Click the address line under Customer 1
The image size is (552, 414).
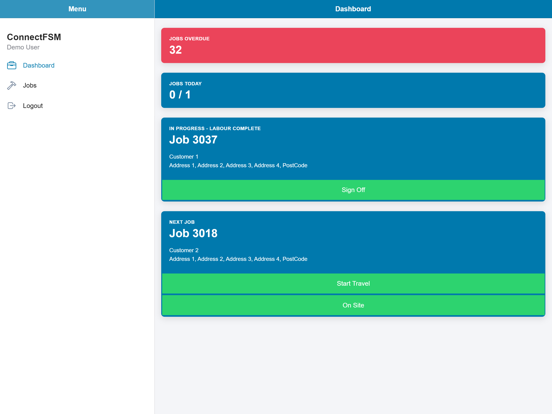tap(238, 165)
